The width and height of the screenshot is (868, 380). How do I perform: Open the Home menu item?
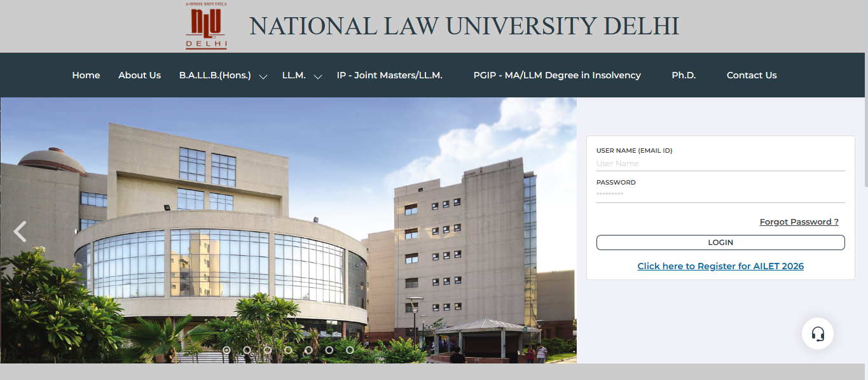pos(86,75)
